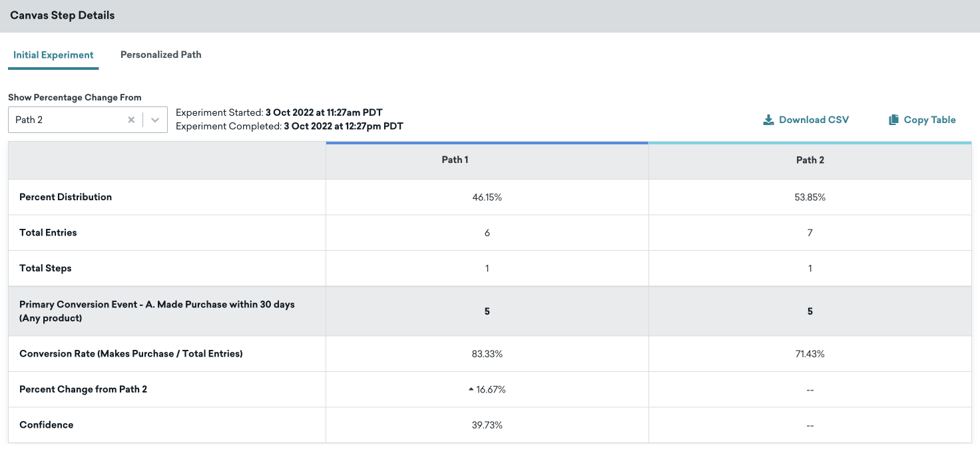
Task: Click Path 1 conversion rate 83.33% cell
Action: (487, 354)
